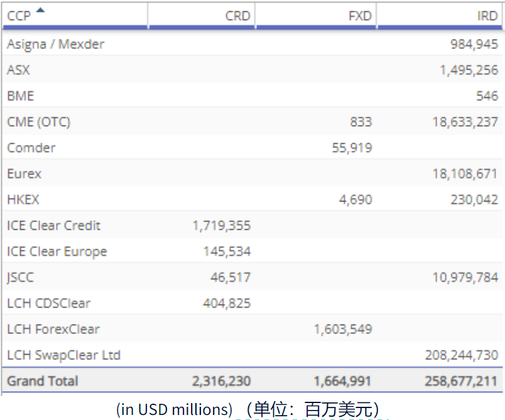
Task: Click Comder FXD value 55,919
Action: [352, 148]
